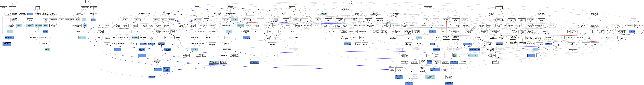Click the light-blue 'cytosol' node

pos(85,26)
